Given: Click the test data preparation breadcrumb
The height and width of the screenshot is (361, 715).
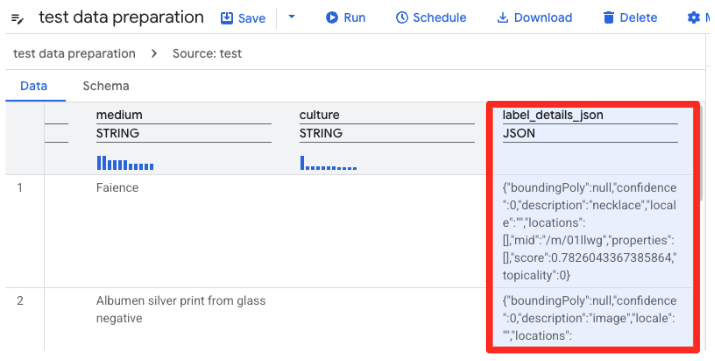Looking at the screenshot, I should click(x=74, y=54).
